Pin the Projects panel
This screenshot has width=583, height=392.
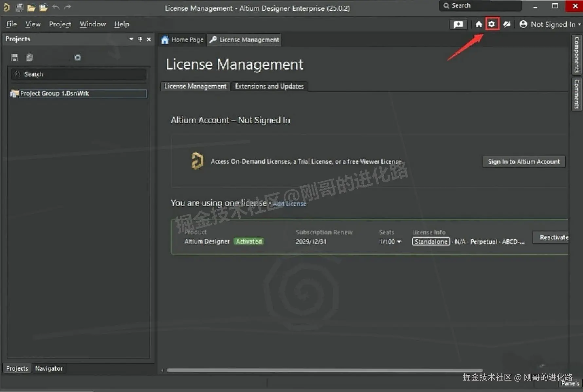[x=140, y=39]
